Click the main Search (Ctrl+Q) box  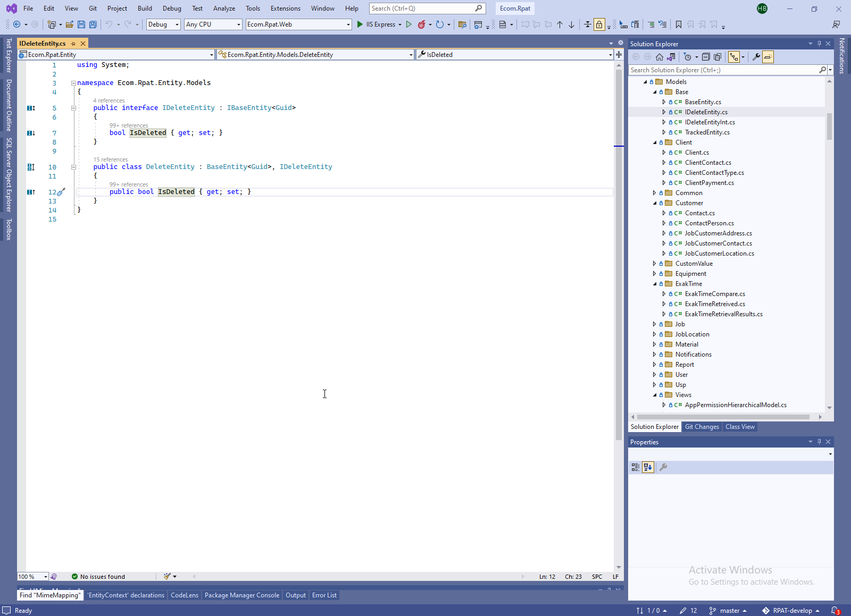(427, 9)
